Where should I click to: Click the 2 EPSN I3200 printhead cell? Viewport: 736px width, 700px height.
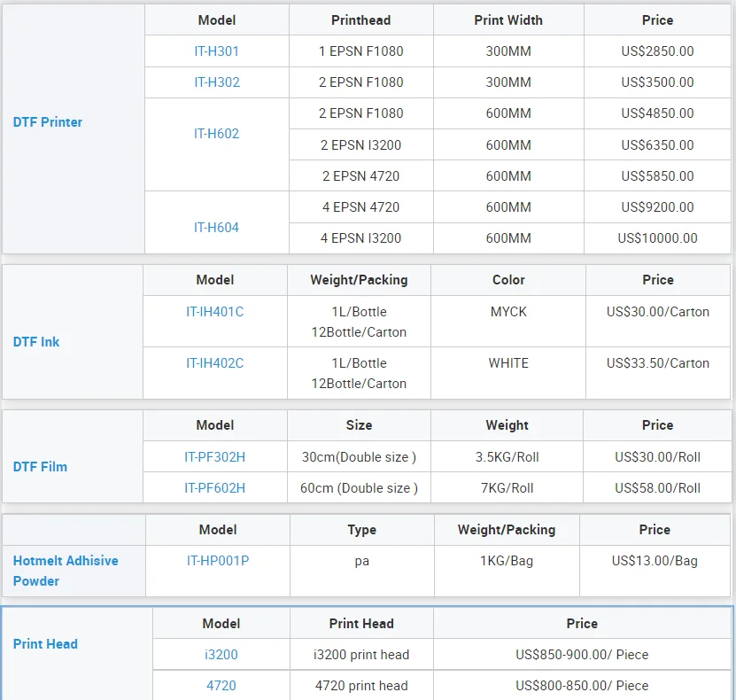coord(361,145)
